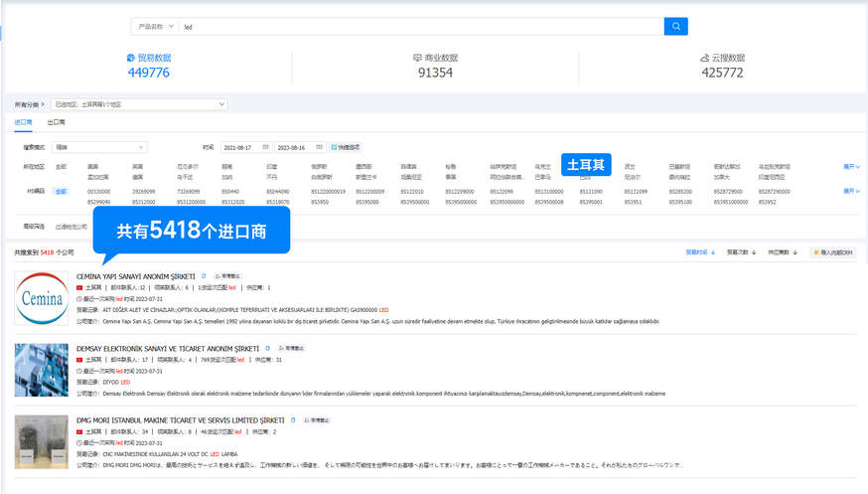
Task: Click the import to internal CRM button
Action: 832,252
